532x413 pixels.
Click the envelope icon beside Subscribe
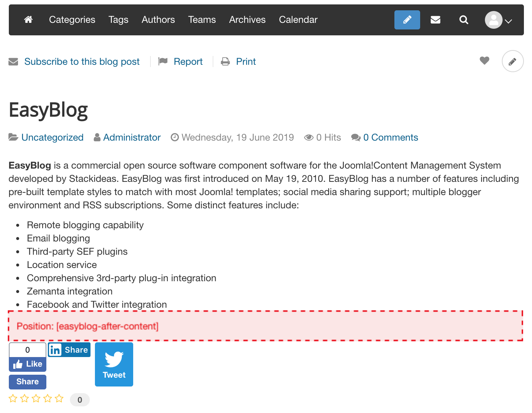click(x=13, y=61)
